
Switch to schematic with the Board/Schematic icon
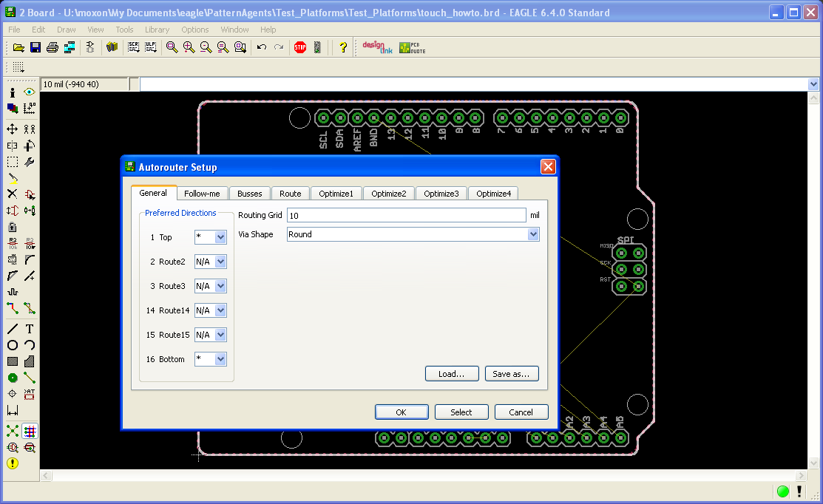coord(90,48)
